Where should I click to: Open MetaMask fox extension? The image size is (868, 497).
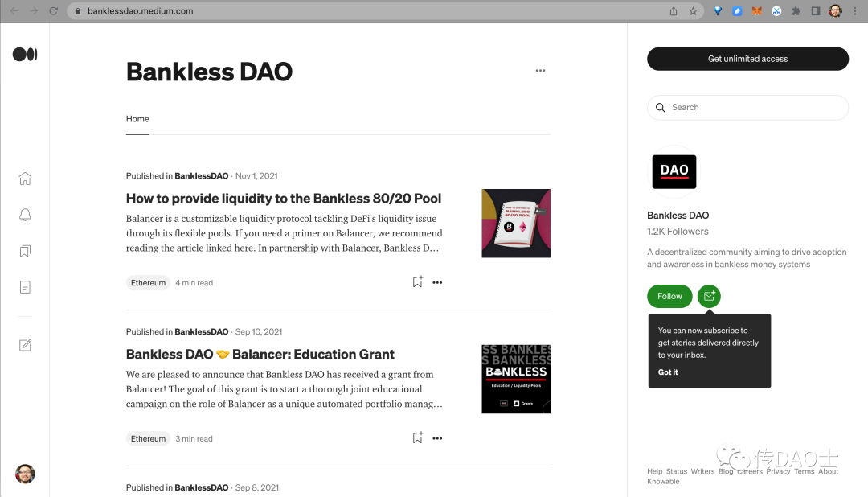pos(757,11)
